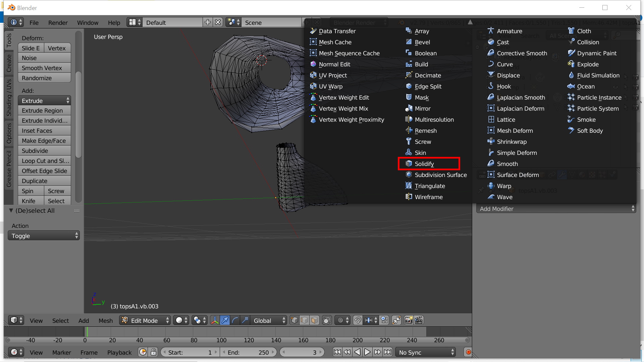Click the Triangulate modifier icon

(409, 186)
